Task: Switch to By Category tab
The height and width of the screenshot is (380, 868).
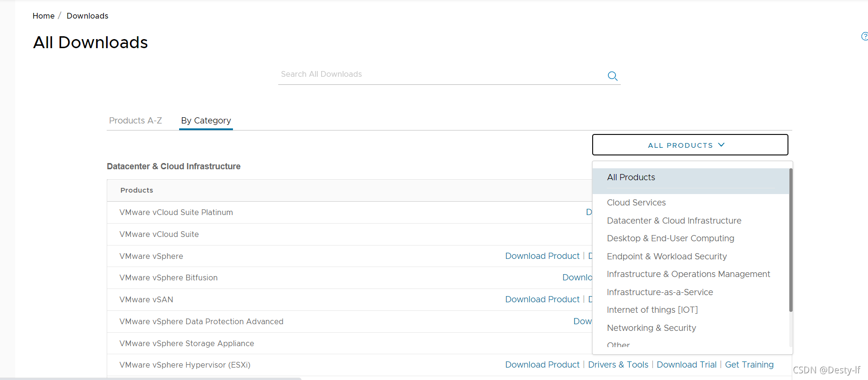Action: 206,121
